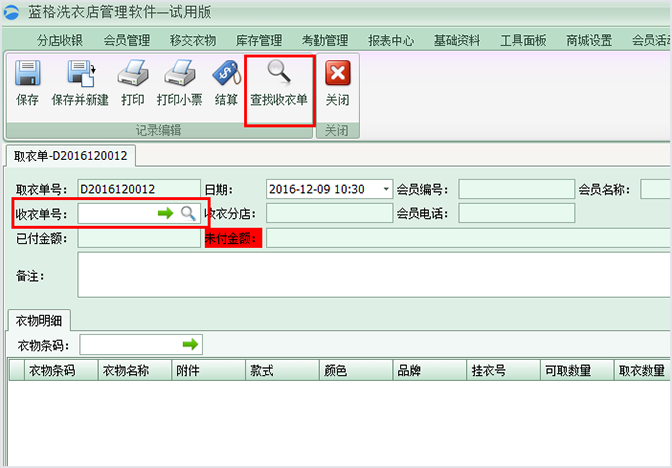672x468 pixels.
Task: Click the 备注 remarks text area
Action: [374, 275]
